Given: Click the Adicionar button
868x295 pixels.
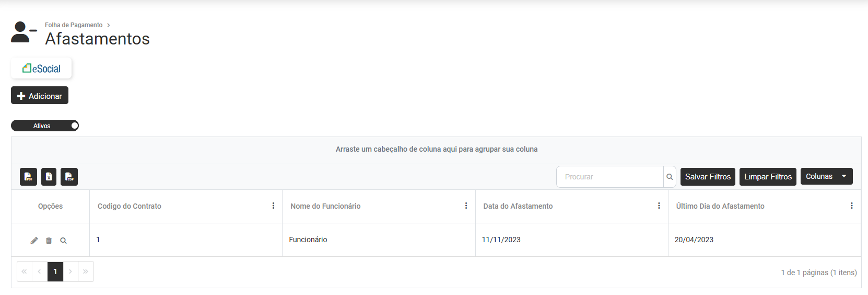Looking at the screenshot, I should coord(40,96).
